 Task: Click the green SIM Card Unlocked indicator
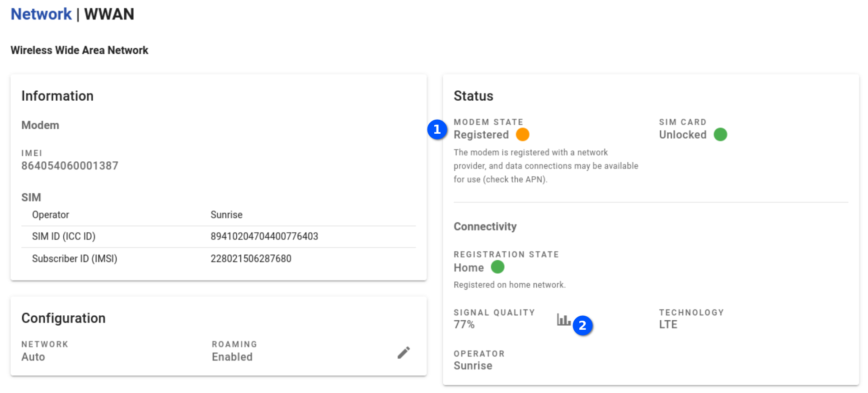(720, 135)
